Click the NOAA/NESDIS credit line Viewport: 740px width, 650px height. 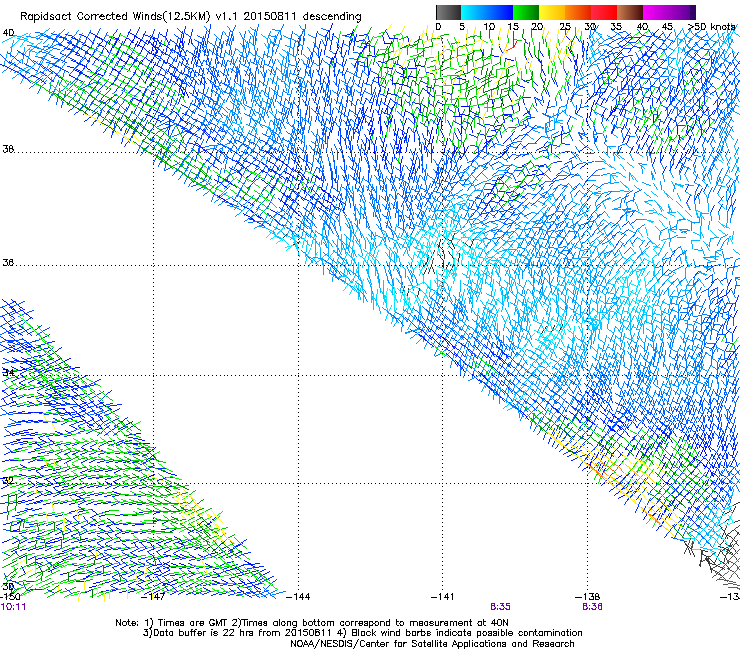pyautogui.click(x=432, y=644)
